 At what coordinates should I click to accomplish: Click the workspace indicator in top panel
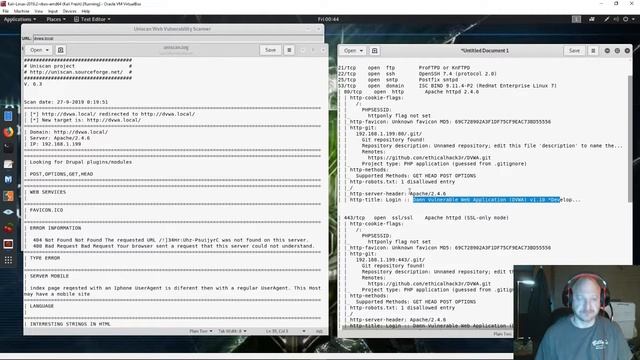576,19
